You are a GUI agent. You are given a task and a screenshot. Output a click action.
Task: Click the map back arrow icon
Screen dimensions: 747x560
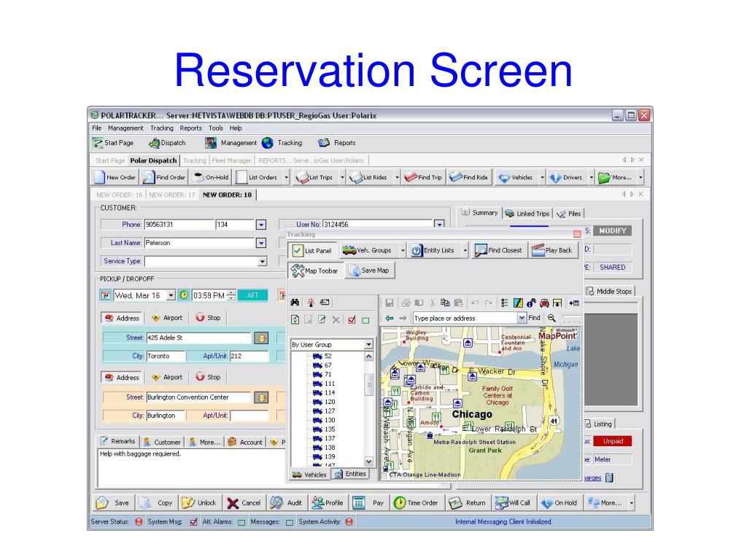(x=390, y=318)
